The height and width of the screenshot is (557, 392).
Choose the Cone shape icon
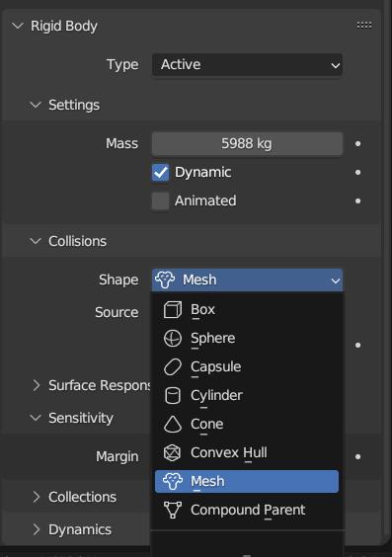pyautogui.click(x=173, y=424)
